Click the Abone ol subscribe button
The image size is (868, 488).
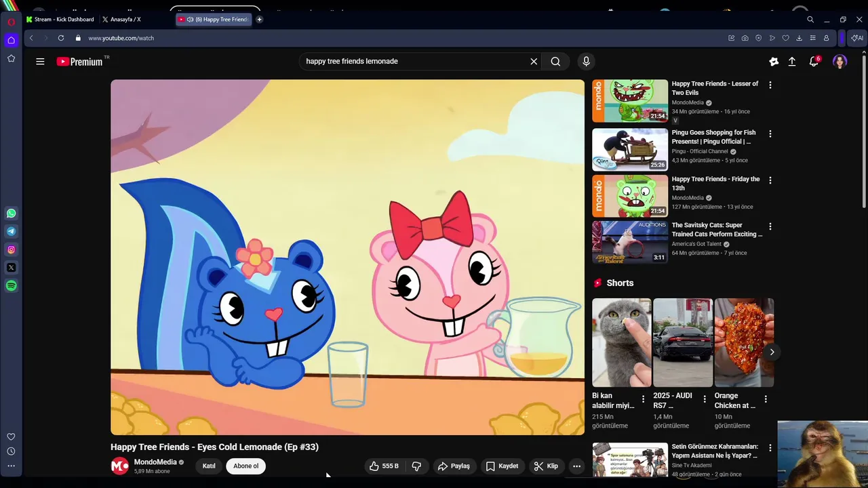(245, 466)
